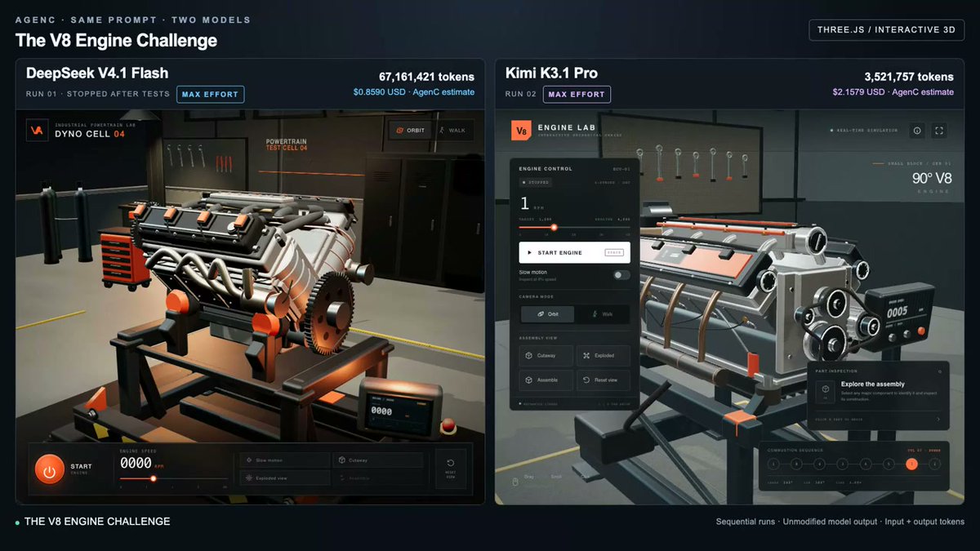The width and height of the screenshot is (980, 551).
Task: Click the orange power Start button in Dyno Cell
Action: [49, 470]
